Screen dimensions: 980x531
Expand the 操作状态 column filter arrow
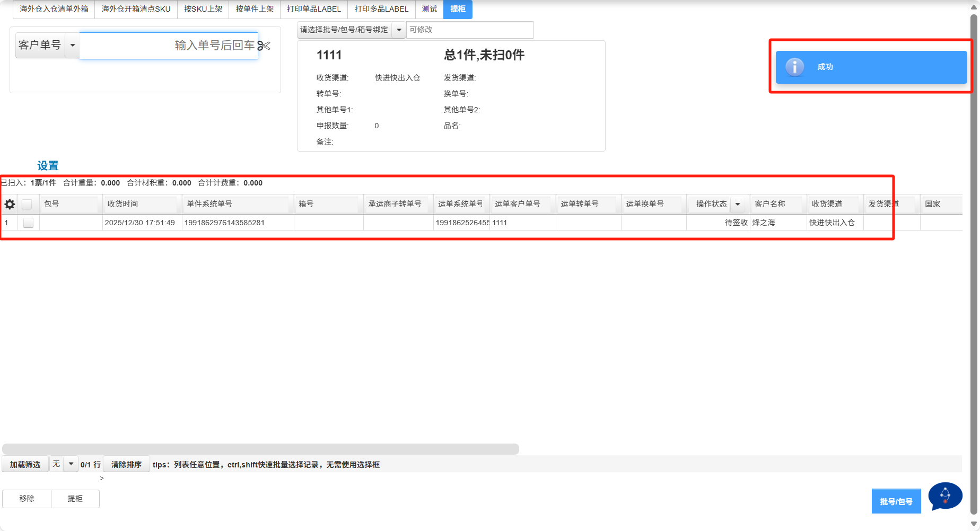[x=737, y=204]
